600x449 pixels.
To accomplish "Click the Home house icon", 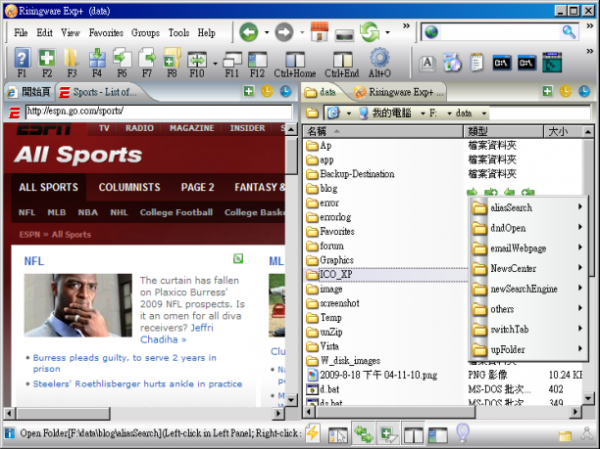I will [x=320, y=31].
